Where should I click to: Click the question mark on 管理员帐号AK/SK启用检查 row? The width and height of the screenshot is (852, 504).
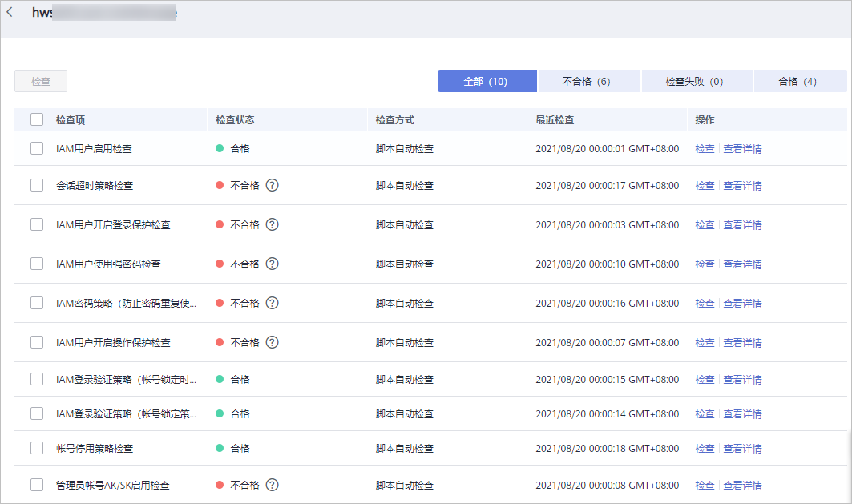point(272,485)
